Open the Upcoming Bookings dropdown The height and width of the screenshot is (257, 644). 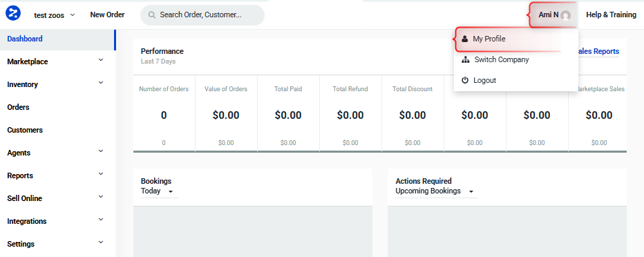(x=436, y=191)
